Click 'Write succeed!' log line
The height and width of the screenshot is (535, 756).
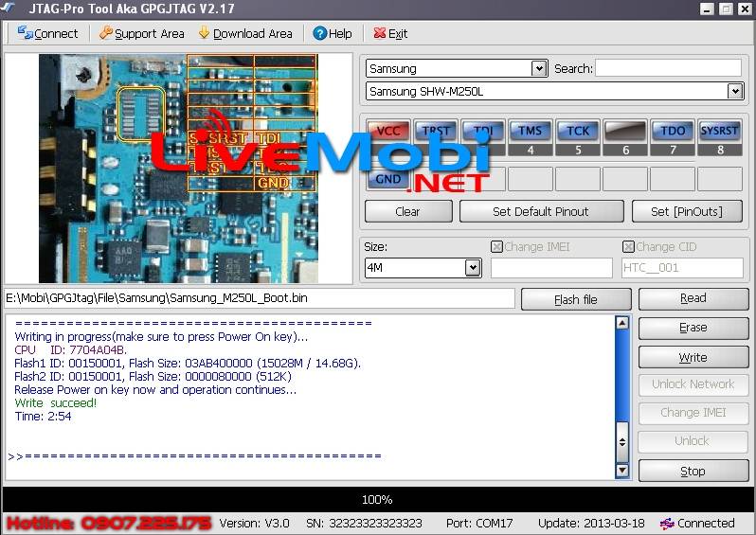[x=56, y=403]
